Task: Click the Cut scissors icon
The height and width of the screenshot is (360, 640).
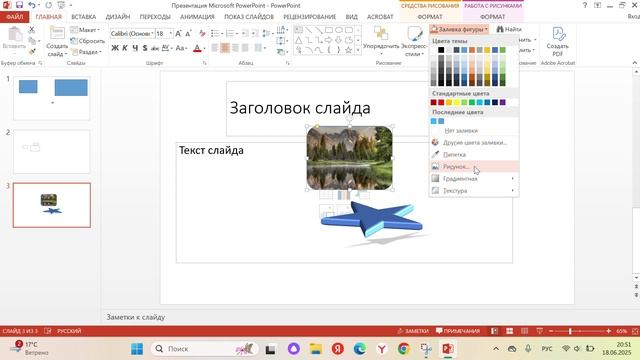Action: pos(32,30)
